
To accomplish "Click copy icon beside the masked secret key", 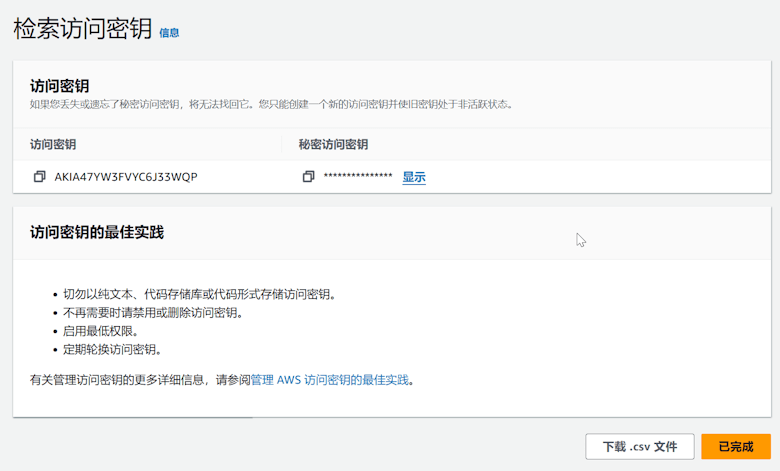I will coord(309,177).
